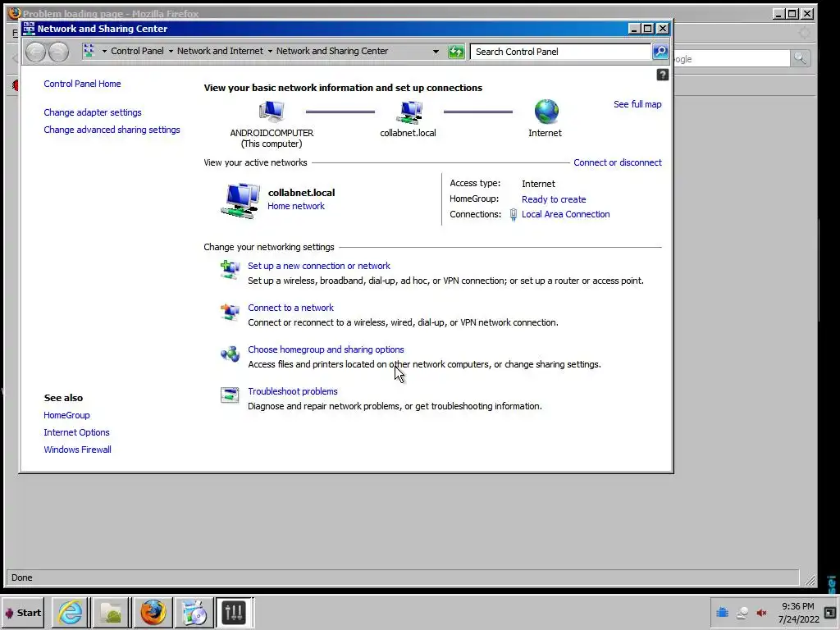
Task: Click Troubleshoot problems link
Action: (x=293, y=391)
